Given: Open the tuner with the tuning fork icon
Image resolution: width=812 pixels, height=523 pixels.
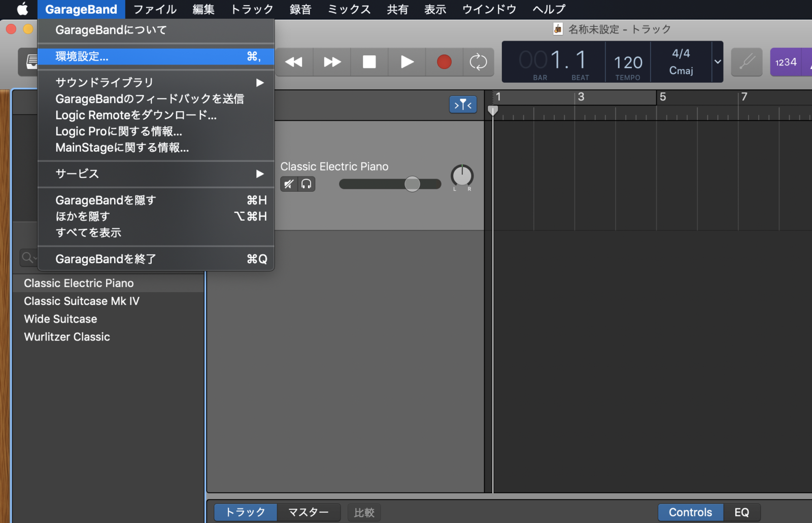Looking at the screenshot, I should click(x=747, y=62).
